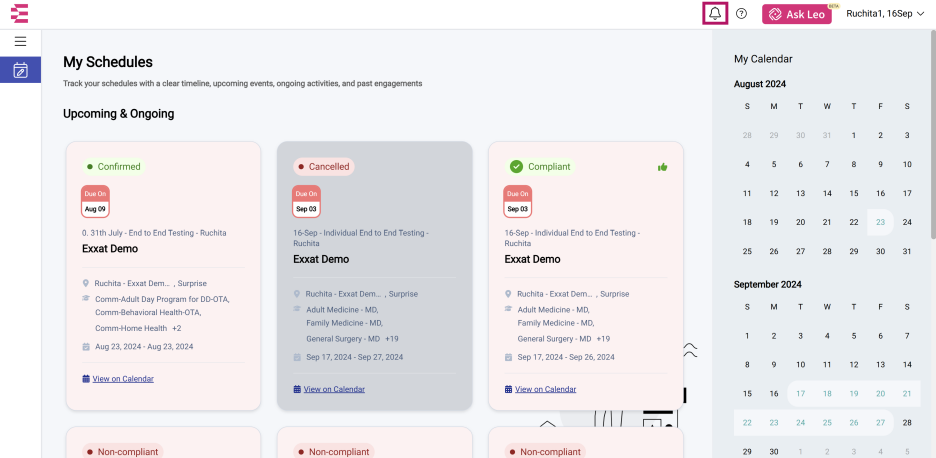Click the double chevron collapse arrows
Image resolution: width=936 pixels, height=458 pixels.
[x=690, y=350]
